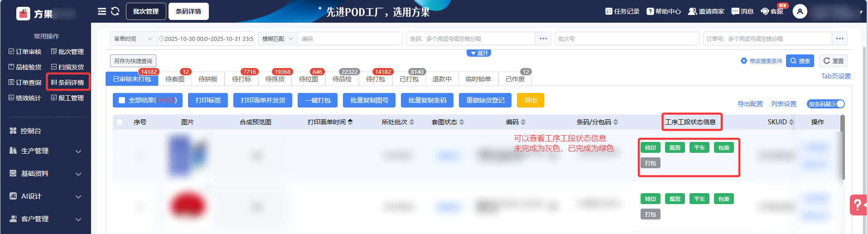The width and height of the screenshot is (868, 234).
Task: Switch to the 待打包 tab
Action: coord(375,79)
